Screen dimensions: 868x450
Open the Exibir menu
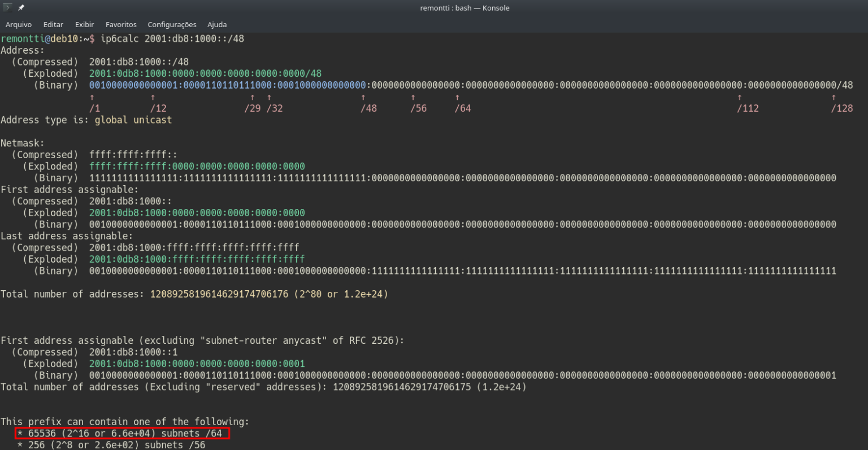coord(84,25)
